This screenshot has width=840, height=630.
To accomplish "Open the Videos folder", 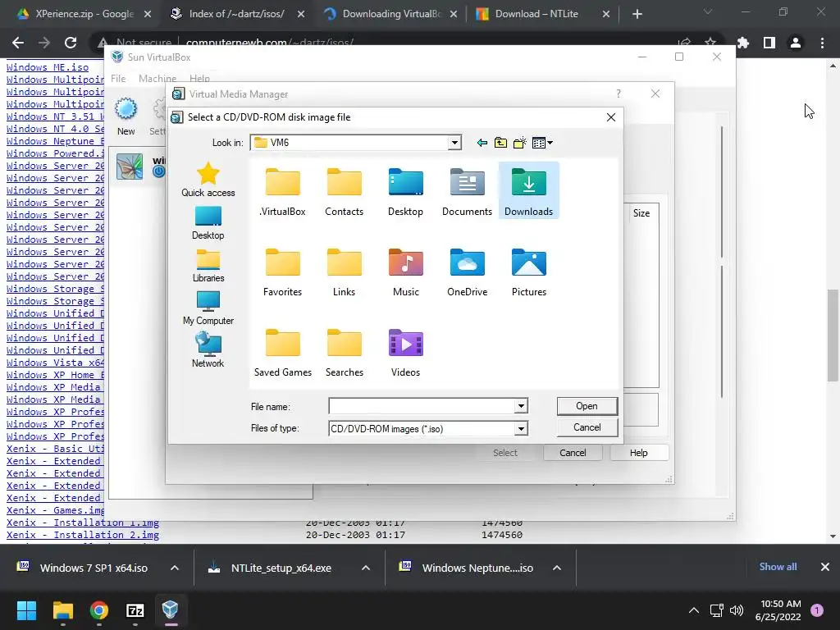I will pyautogui.click(x=405, y=352).
